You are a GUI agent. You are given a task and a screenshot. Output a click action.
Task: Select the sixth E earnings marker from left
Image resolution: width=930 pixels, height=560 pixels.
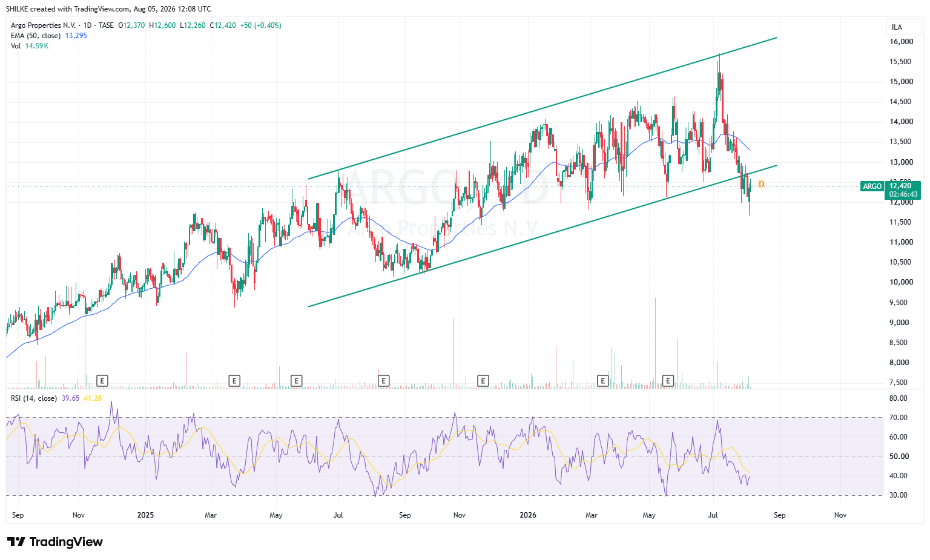[602, 381]
